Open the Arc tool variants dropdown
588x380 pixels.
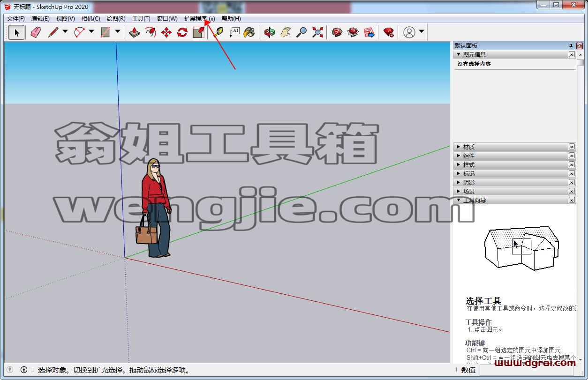pos(91,32)
